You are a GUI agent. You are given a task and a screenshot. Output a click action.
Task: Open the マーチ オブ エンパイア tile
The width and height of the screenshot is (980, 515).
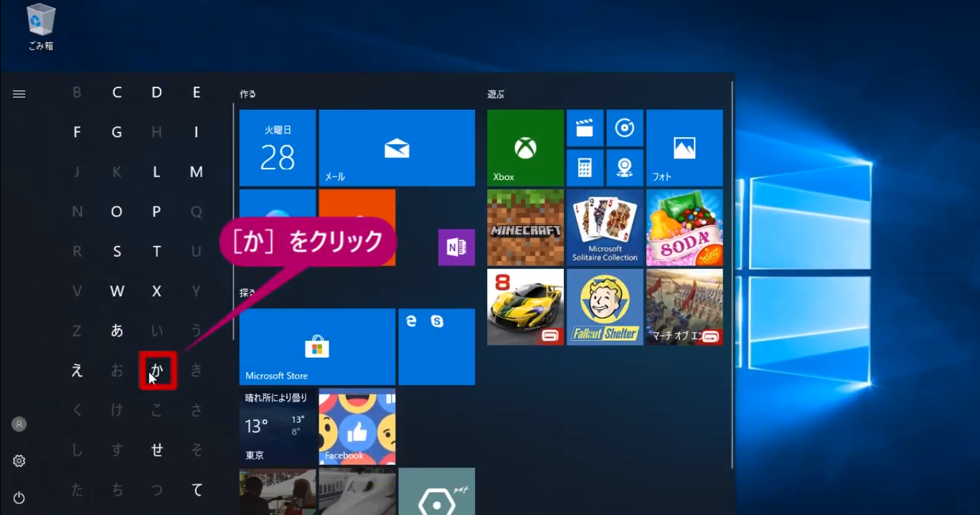point(684,307)
